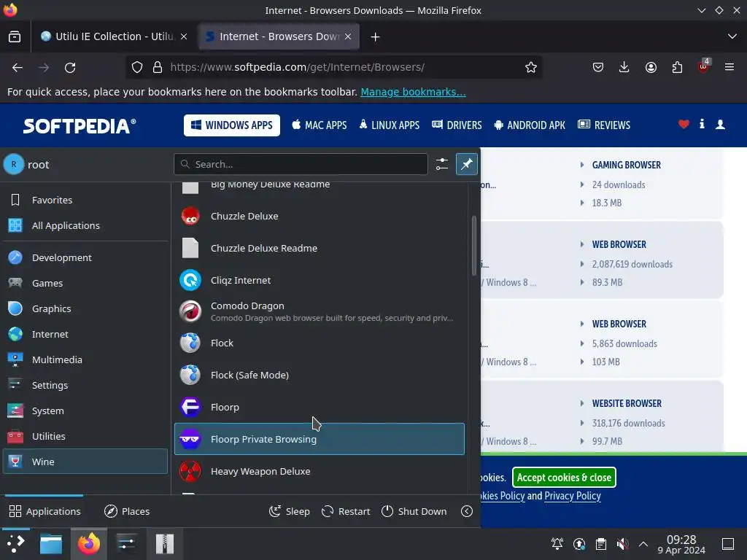The height and width of the screenshot is (560, 747).
Task: Open uBlock Origin extension icon
Action: click(x=703, y=66)
